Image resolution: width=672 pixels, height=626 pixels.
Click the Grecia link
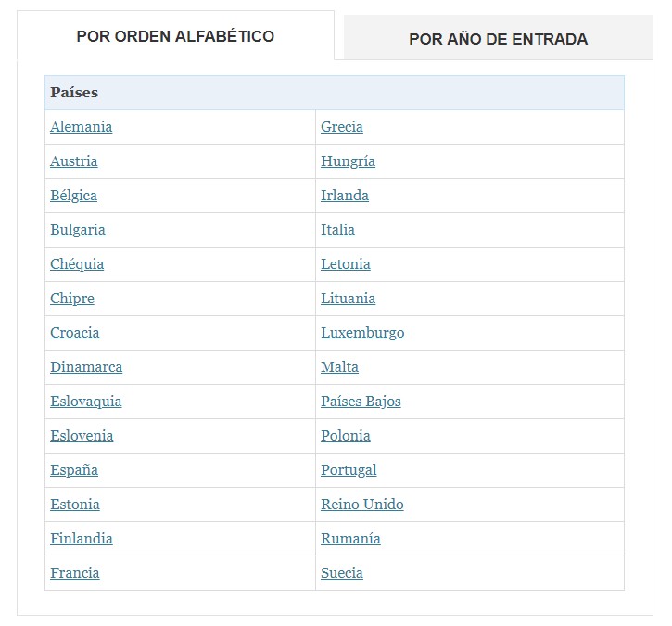(x=342, y=127)
